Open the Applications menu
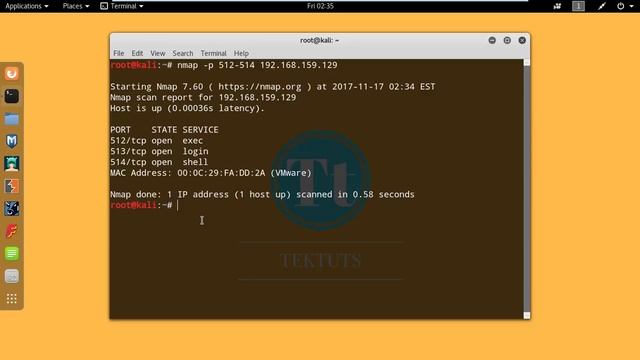 click(27, 6)
